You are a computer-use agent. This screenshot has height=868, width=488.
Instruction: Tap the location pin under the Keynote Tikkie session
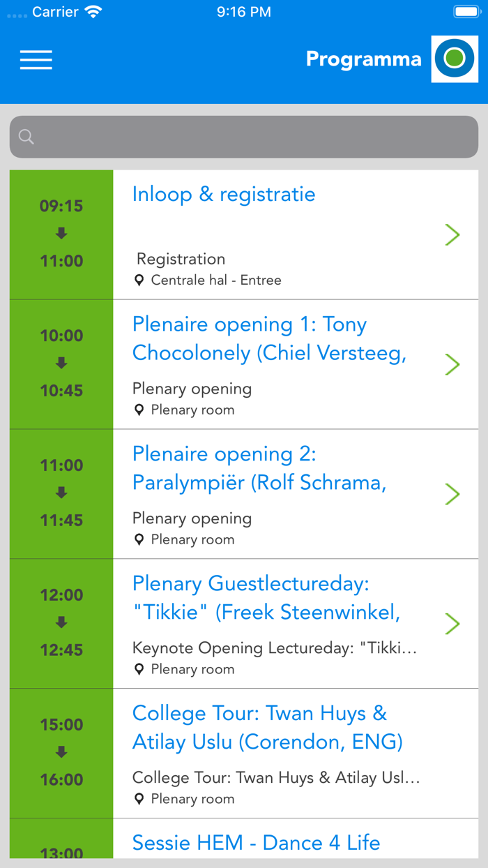click(139, 668)
